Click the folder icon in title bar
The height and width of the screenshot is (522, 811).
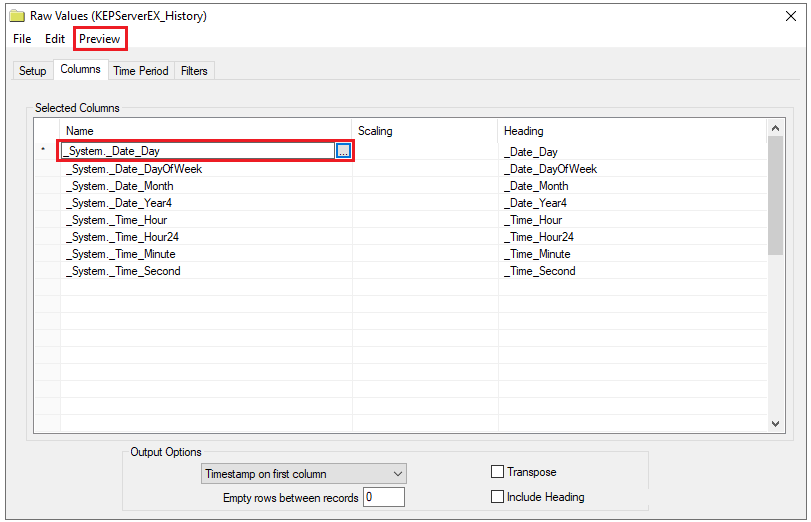(x=17, y=16)
